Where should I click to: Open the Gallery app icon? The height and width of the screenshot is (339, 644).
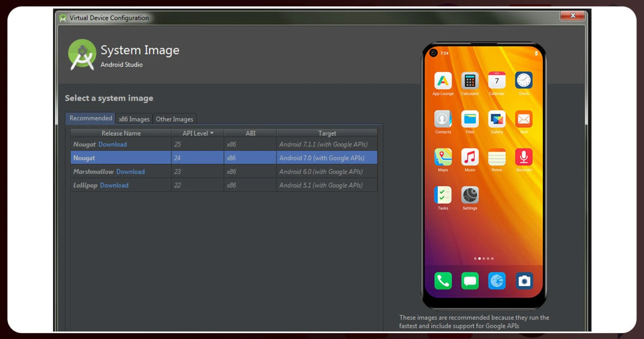[x=497, y=119]
